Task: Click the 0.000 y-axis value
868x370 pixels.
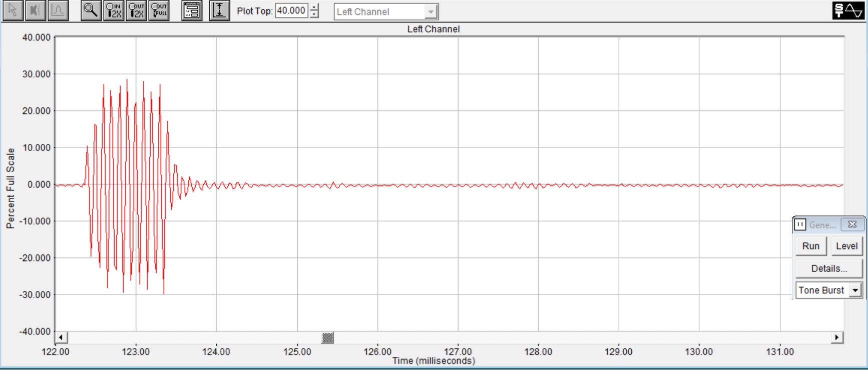Action: (39, 184)
